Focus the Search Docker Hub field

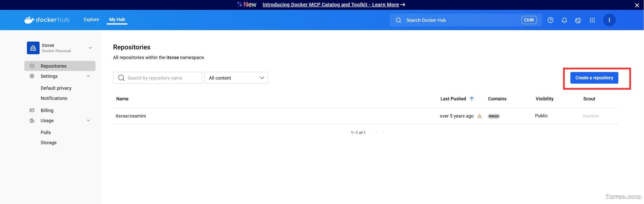pos(466,20)
